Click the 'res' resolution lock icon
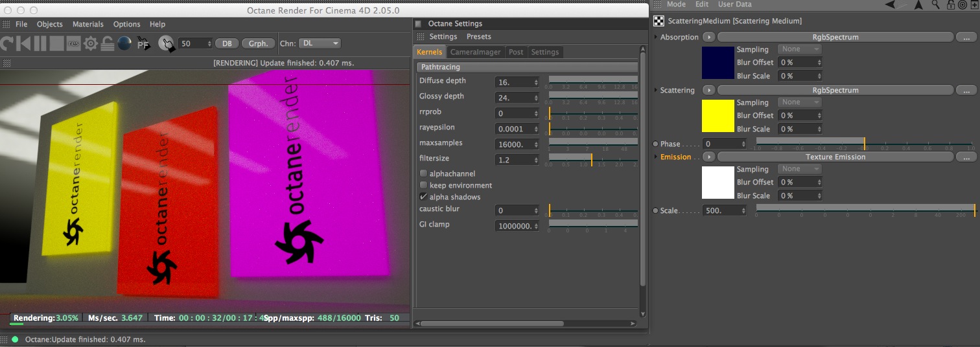Screen dimensions: 980x347 [x=74, y=43]
